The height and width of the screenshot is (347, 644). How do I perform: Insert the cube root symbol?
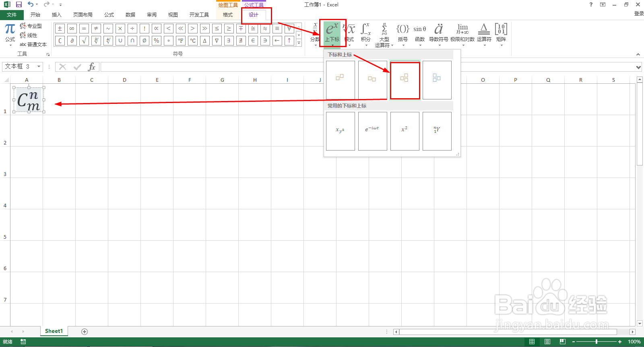point(96,41)
